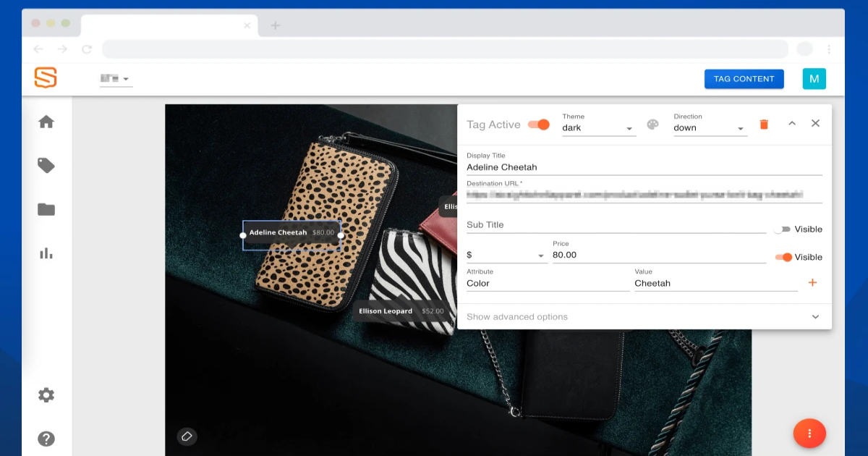Open the Tags section in sidebar
The width and height of the screenshot is (868, 456).
(x=46, y=166)
